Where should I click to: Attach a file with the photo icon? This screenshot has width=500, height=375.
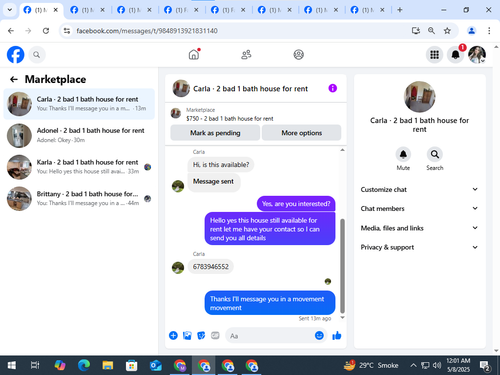187,335
